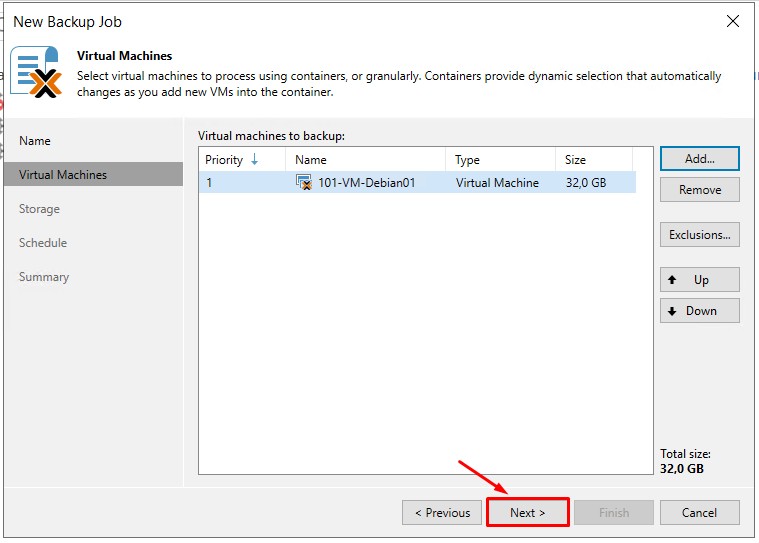Move the VM down with Down arrow

(699, 311)
